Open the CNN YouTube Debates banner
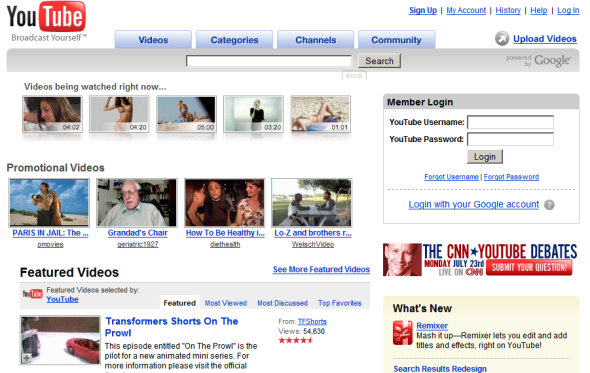The height and width of the screenshot is (373, 590). tap(480, 260)
